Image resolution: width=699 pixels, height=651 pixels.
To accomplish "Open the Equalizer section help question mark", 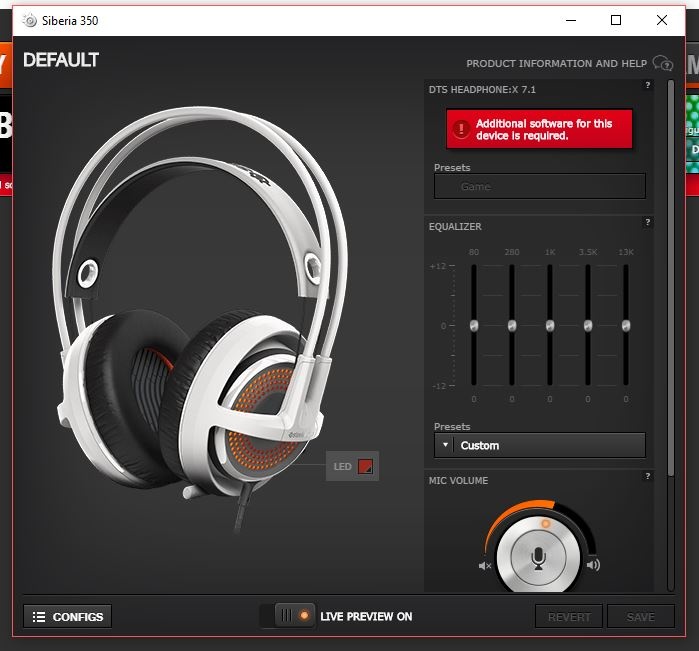I will [648, 223].
